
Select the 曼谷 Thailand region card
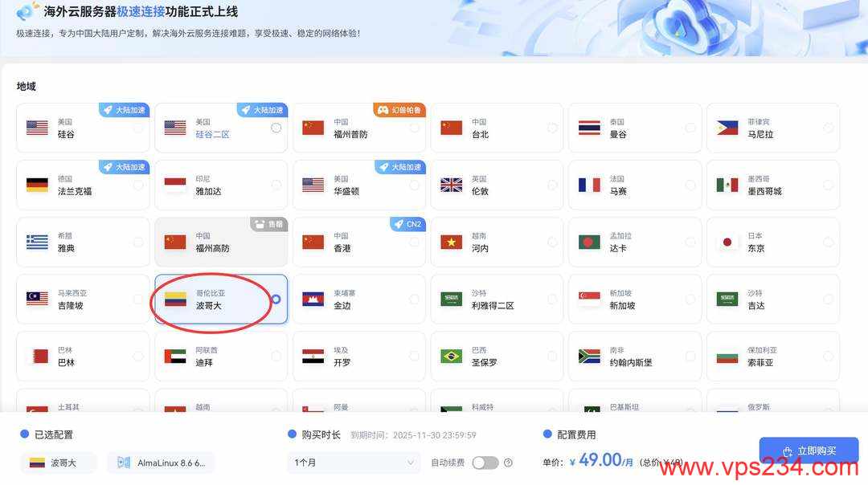click(x=635, y=127)
